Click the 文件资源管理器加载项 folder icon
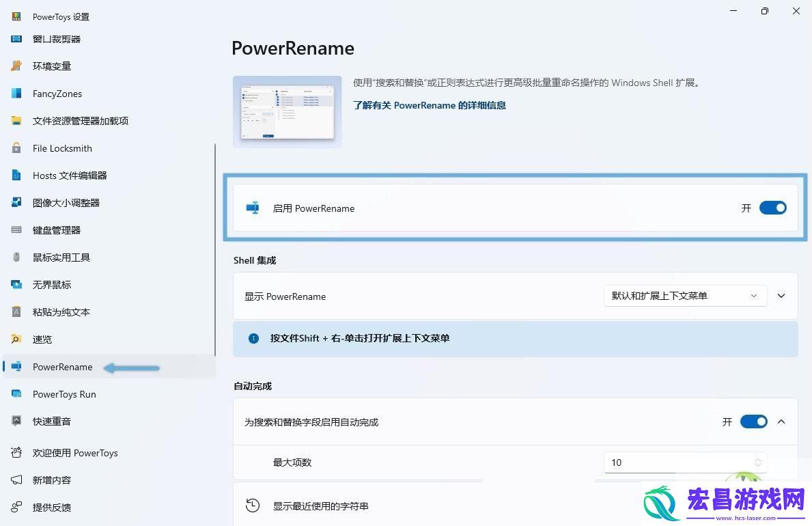812x526 pixels. [x=16, y=121]
